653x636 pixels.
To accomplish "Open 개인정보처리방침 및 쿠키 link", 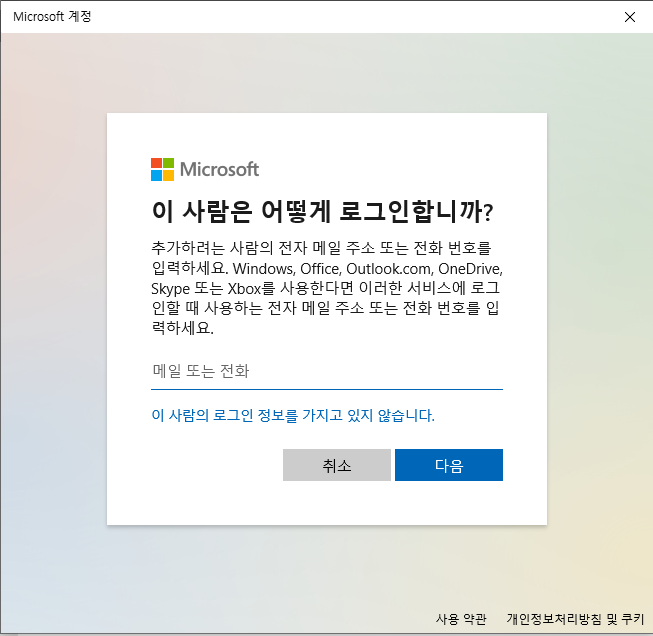I will 575,619.
